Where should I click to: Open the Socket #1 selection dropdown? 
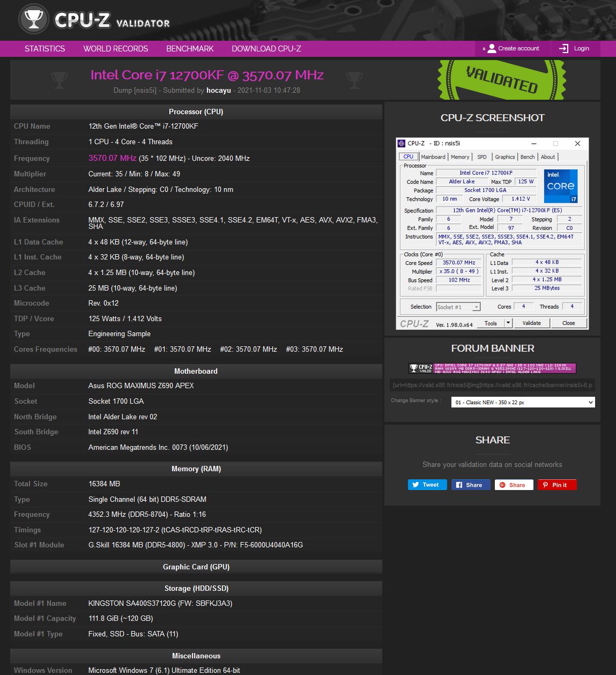click(458, 307)
